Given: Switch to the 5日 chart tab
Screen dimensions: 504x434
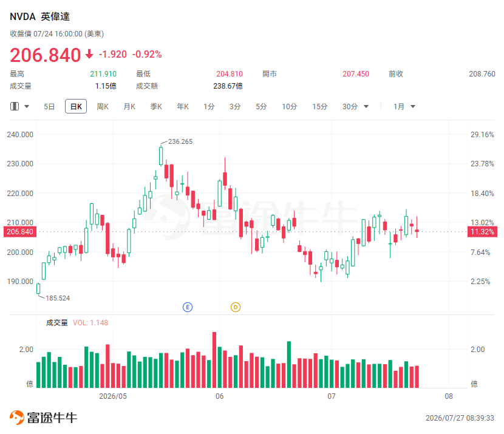Looking at the screenshot, I should coord(49,107).
